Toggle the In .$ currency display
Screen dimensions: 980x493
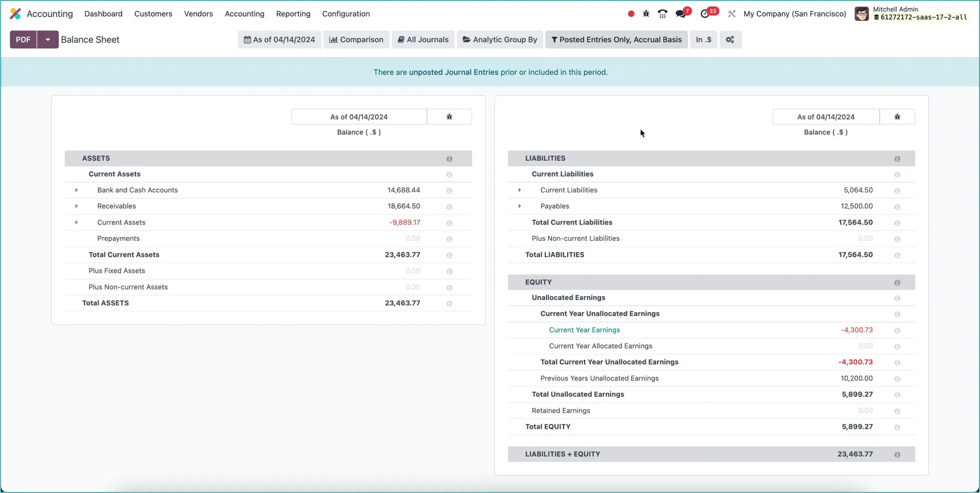coord(703,39)
